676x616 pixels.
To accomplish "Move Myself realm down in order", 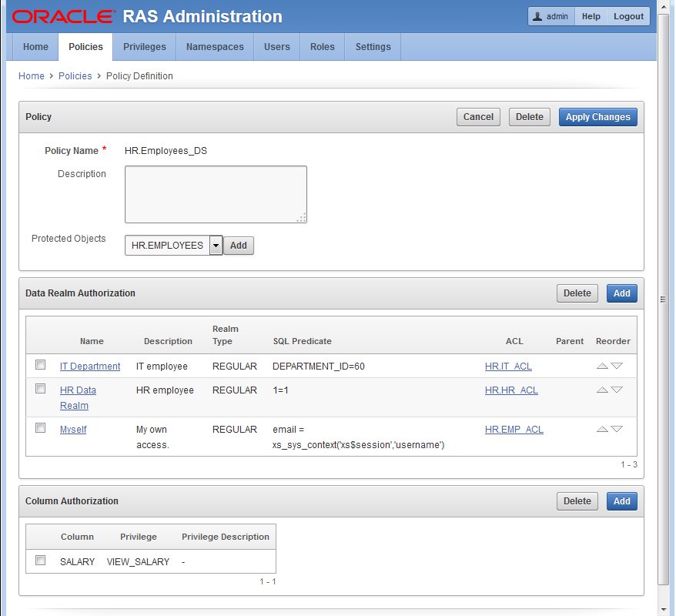I will pos(617,430).
